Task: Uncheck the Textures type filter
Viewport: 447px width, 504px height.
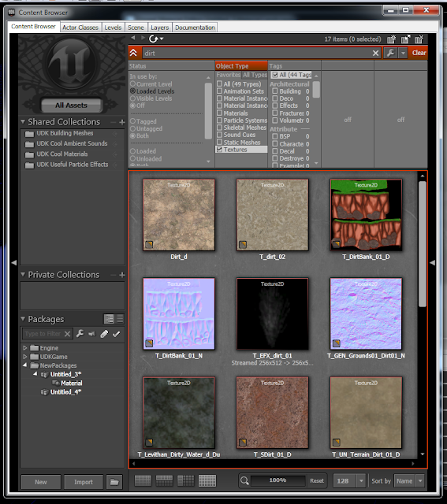Action: tap(219, 150)
